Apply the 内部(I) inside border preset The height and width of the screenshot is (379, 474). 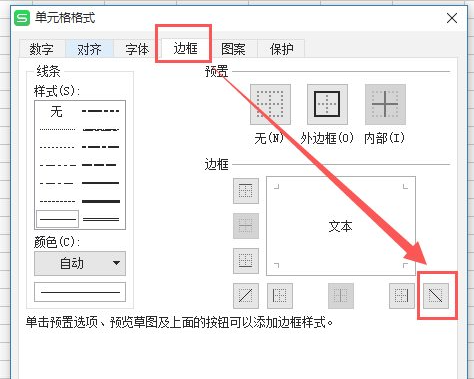(x=385, y=104)
